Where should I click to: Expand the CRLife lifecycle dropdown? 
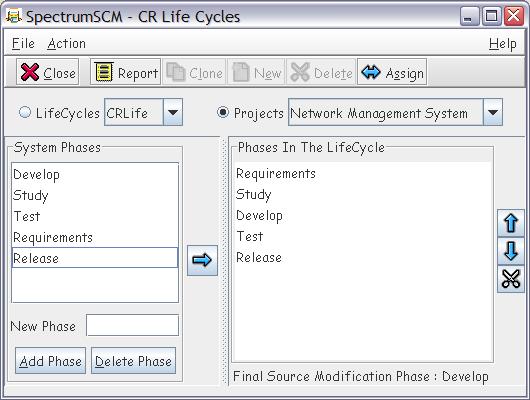pos(173,112)
